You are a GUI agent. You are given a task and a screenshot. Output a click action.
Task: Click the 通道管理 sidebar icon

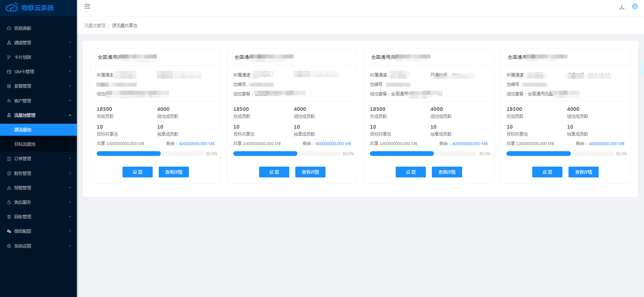click(x=9, y=43)
